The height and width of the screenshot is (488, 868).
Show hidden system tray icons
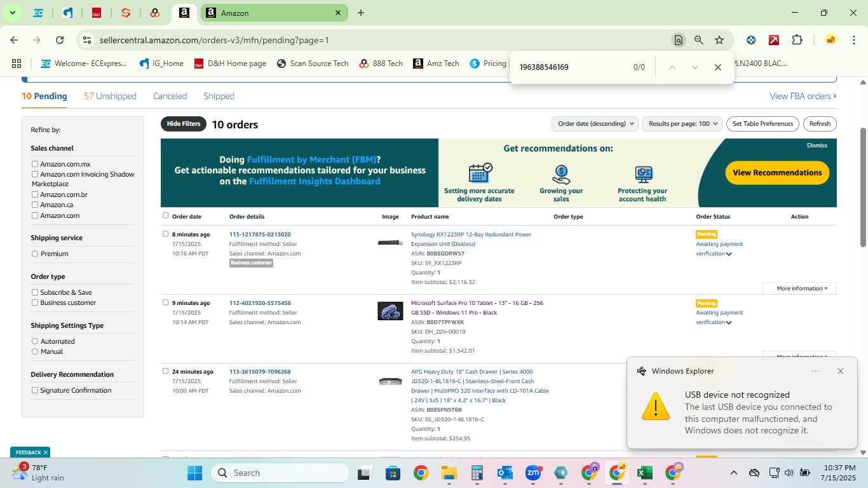click(733, 473)
